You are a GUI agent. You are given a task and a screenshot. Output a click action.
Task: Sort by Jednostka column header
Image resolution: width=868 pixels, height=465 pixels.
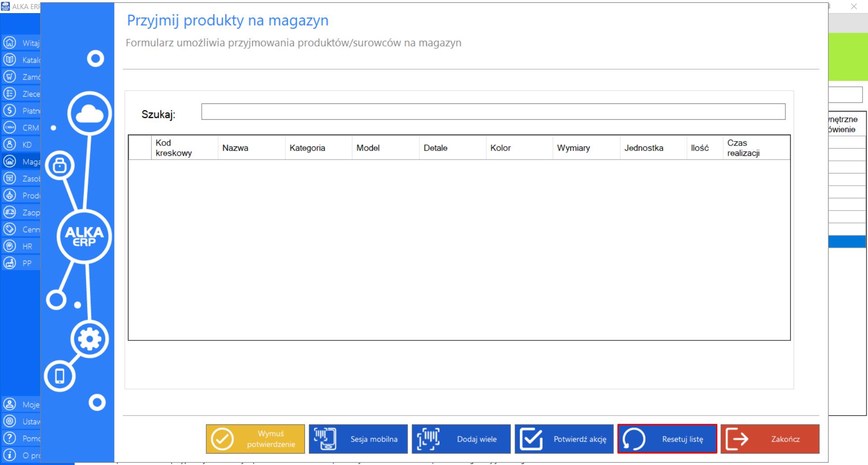(x=653, y=148)
